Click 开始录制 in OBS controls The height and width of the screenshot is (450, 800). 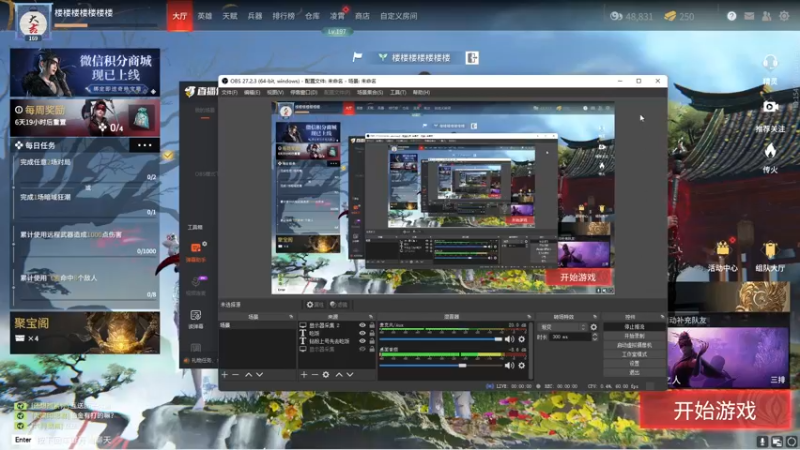[634, 336]
